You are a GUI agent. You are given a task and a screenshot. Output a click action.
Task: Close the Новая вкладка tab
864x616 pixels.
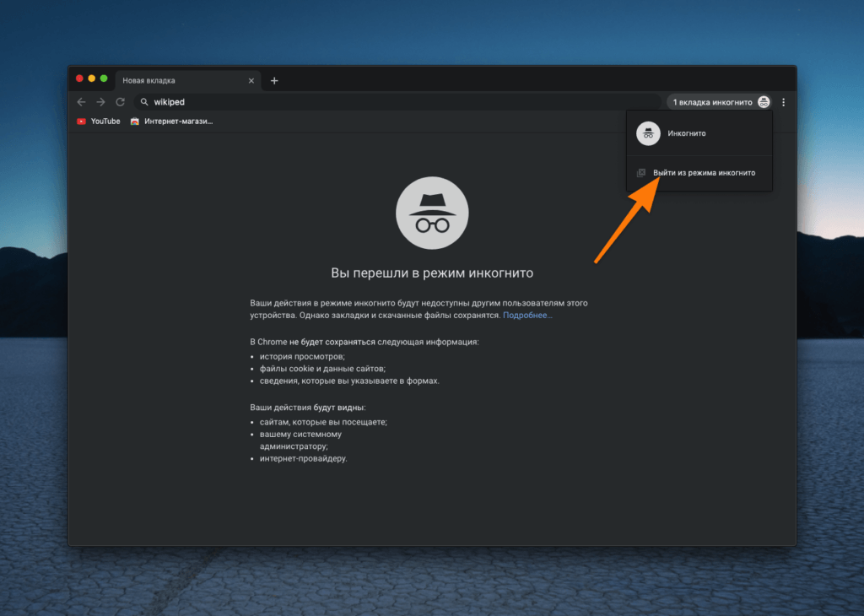pos(251,80)
